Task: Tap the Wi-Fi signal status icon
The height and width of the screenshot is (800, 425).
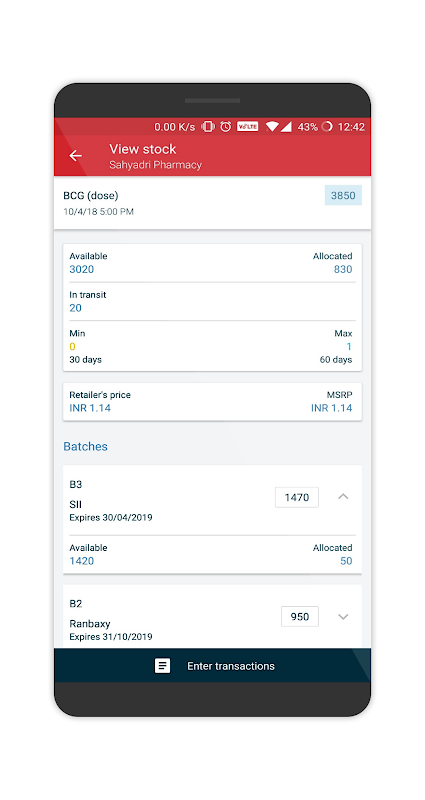Action: [x=272, y=127]
